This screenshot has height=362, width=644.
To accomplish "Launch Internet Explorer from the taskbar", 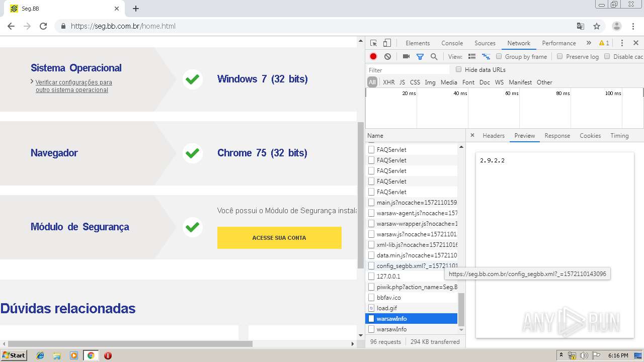I will coord(40,355).
